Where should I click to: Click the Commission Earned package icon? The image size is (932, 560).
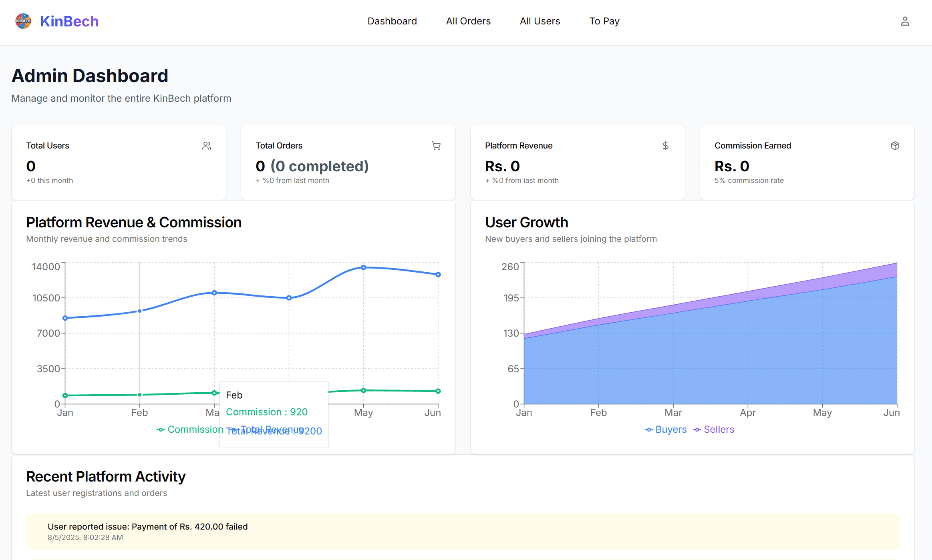(895, 146)
